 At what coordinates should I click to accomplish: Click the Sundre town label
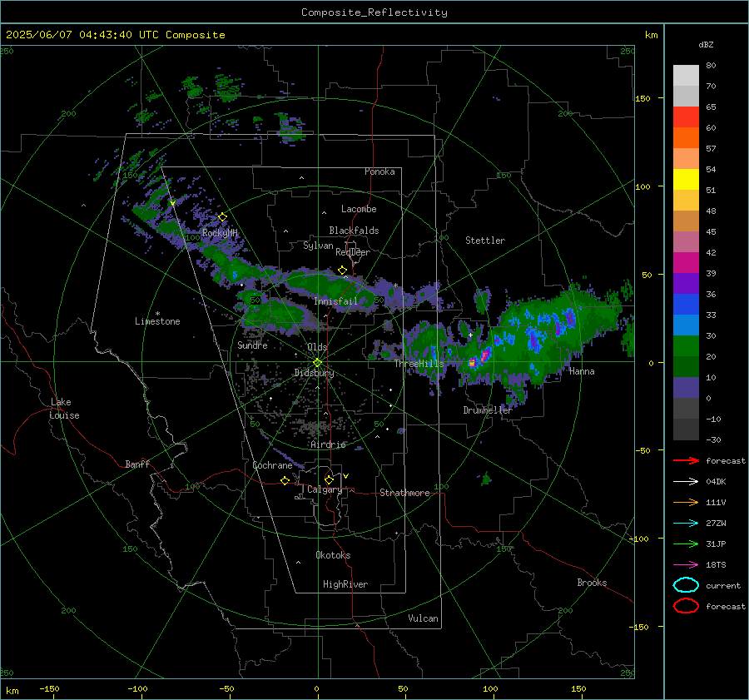pyautogui.click(x=252, y=345)
